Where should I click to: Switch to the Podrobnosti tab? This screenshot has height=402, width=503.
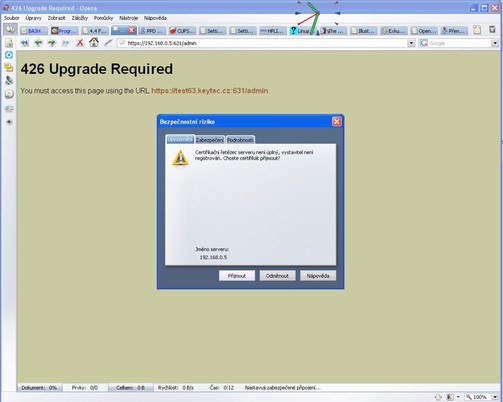point(240,140)
